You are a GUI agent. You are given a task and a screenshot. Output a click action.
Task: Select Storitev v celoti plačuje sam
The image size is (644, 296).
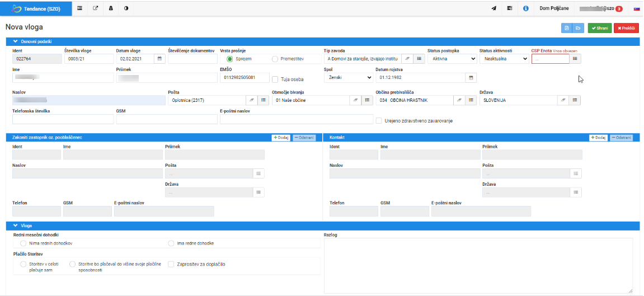pos(23,265)
